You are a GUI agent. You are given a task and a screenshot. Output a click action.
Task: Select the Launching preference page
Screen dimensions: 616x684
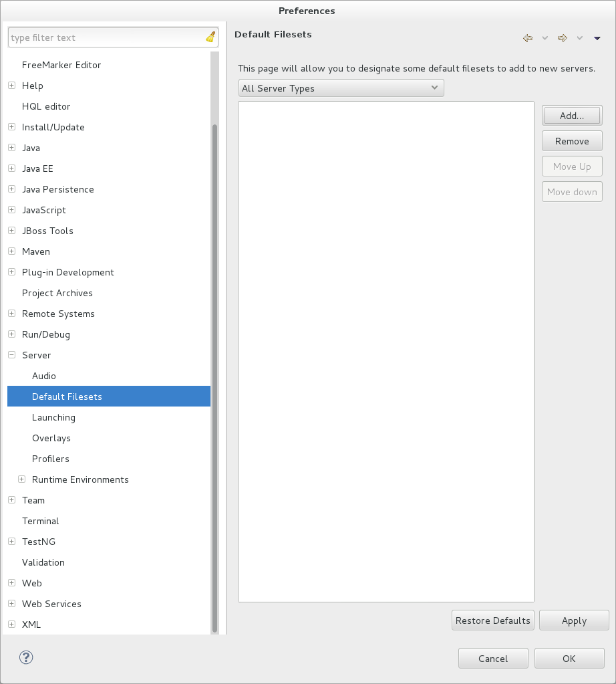(53, 417)
